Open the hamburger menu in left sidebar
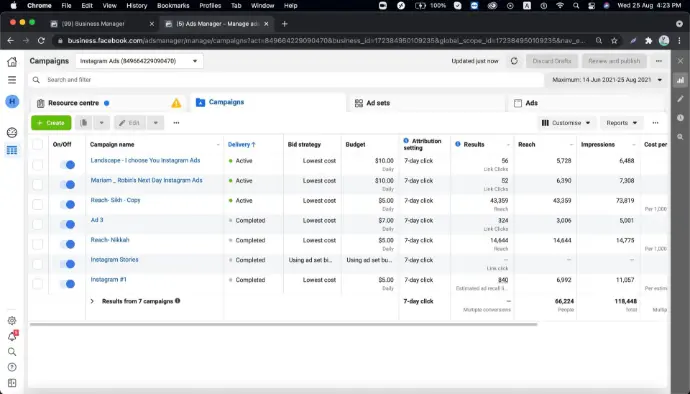Viewport: 690px width, 394px height. pos(12,80)
